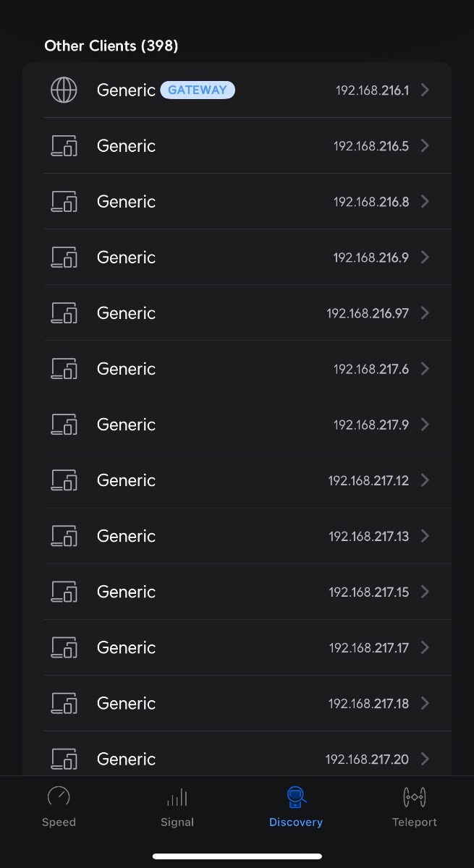Viewport: 474px width, 868px height.
Task: Expand chevron next to 192.168.217.15
Action: 425,592
